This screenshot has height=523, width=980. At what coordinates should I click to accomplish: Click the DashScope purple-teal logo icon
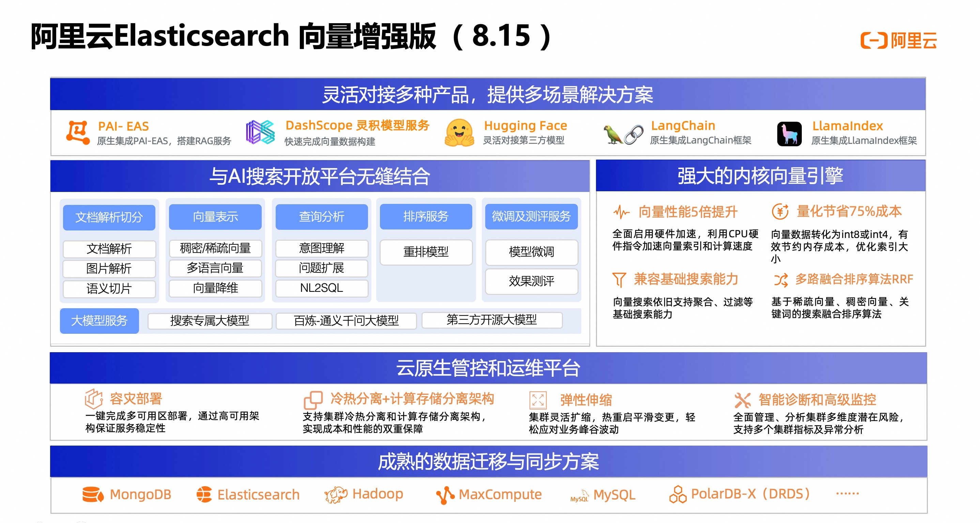pos(260,132)
